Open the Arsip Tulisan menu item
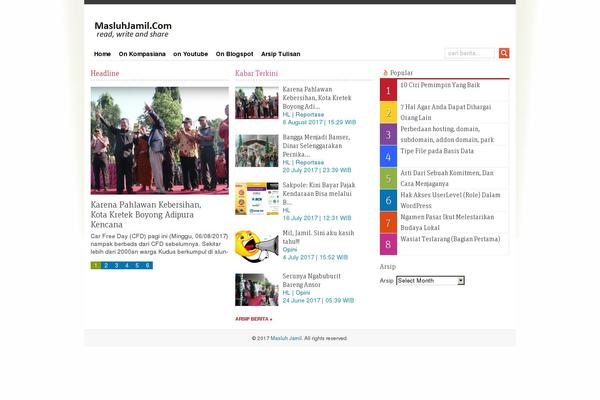This screenshot has height=400, width=600. click(x=280, y=54)
